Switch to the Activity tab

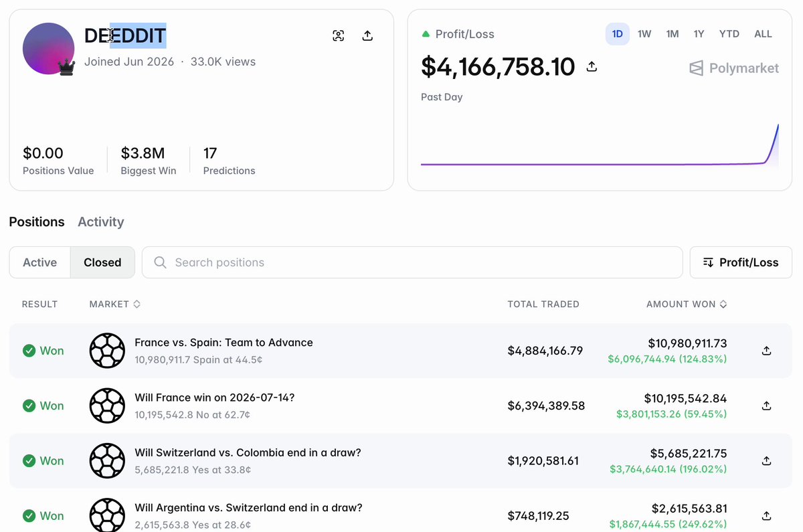pyautogui.click(x=101, y=221)
